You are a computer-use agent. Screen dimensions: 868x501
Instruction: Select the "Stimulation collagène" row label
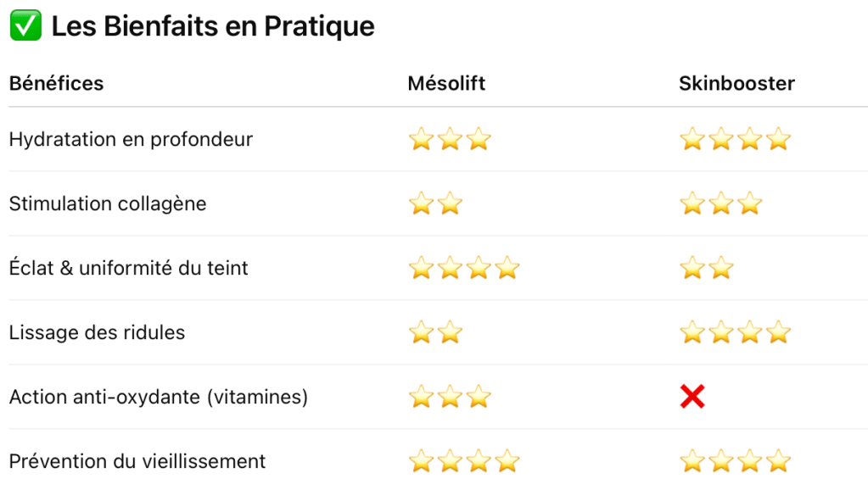pyautogui.click(x=108, y=203)
